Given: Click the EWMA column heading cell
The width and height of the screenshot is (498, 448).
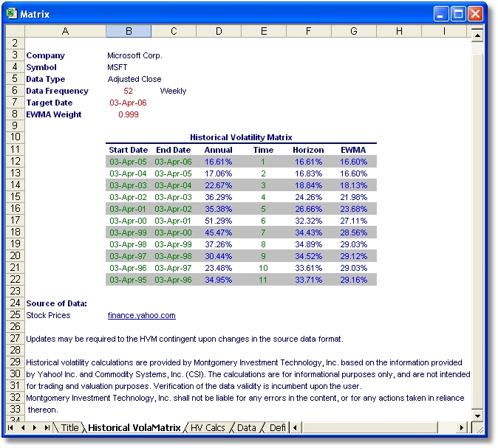Looking at the screenshot, I should pos(353,150).
